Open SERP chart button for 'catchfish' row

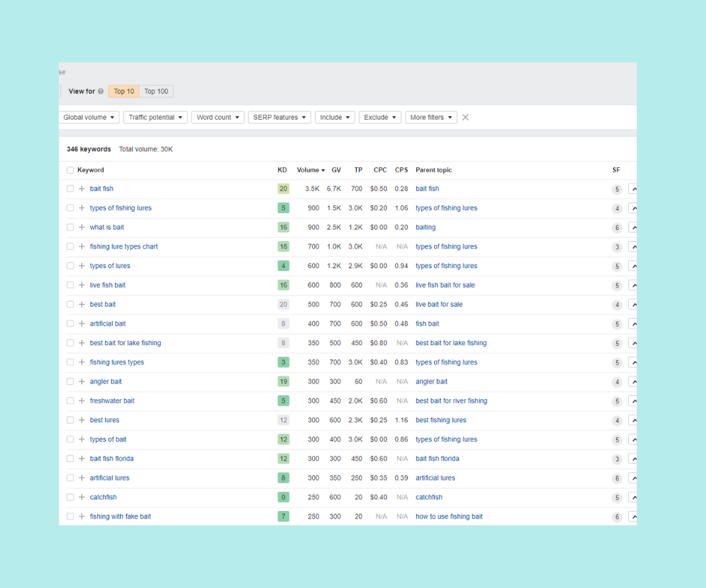pos(633,498)
